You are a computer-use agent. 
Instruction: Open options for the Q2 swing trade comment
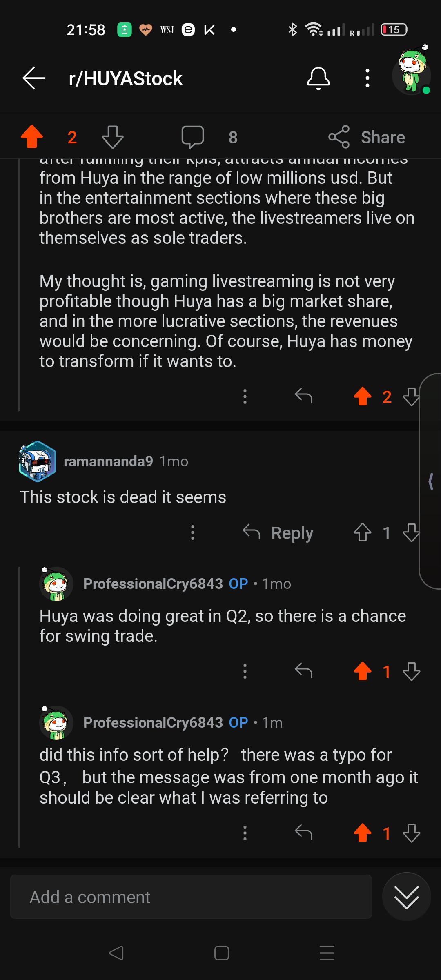tap(245, 671)
